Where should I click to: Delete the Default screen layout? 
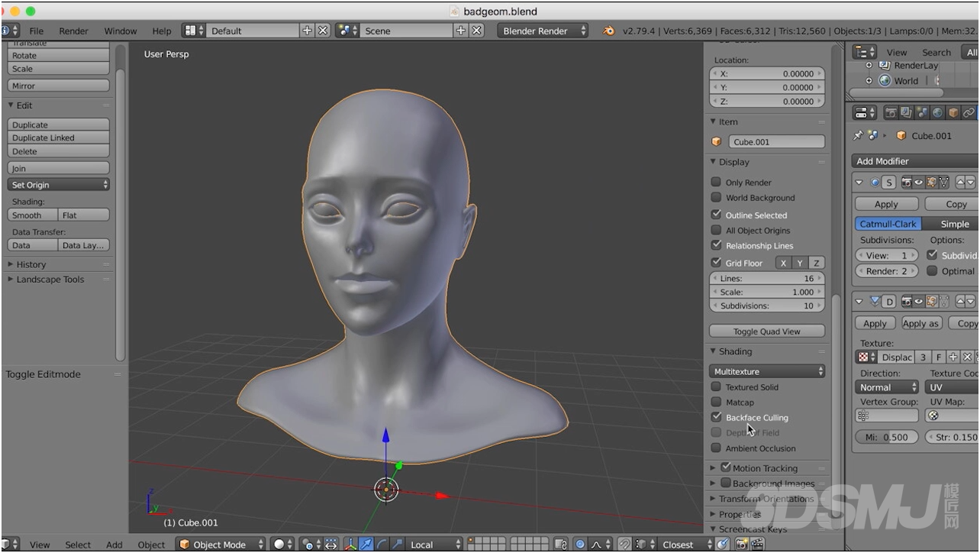323,31
